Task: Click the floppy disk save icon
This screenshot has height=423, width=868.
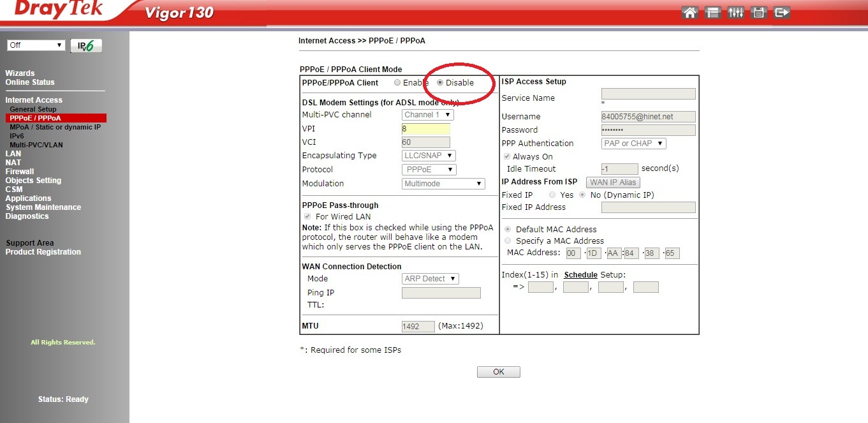Action: [x=758, y=13]
